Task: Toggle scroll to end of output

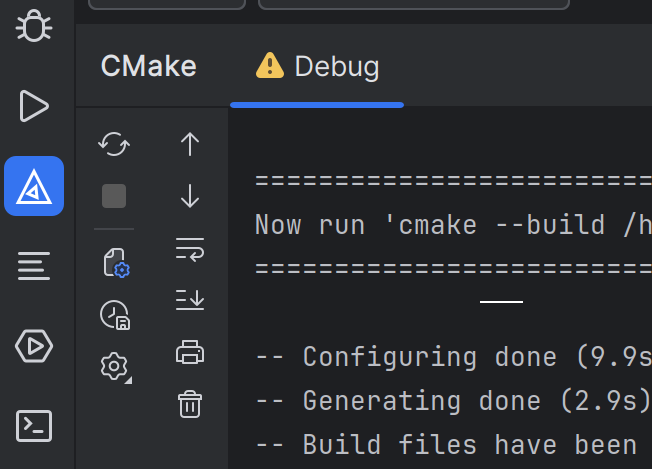Action: tap(189, 298)
